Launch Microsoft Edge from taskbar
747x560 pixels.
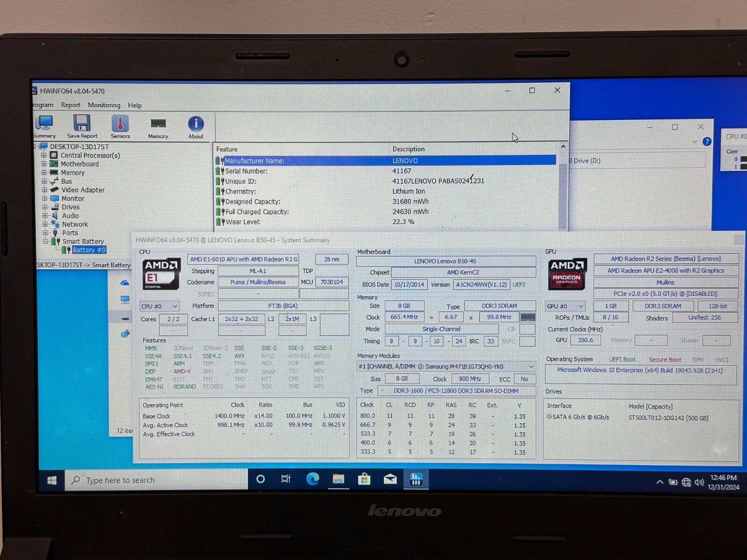[312, 479]
